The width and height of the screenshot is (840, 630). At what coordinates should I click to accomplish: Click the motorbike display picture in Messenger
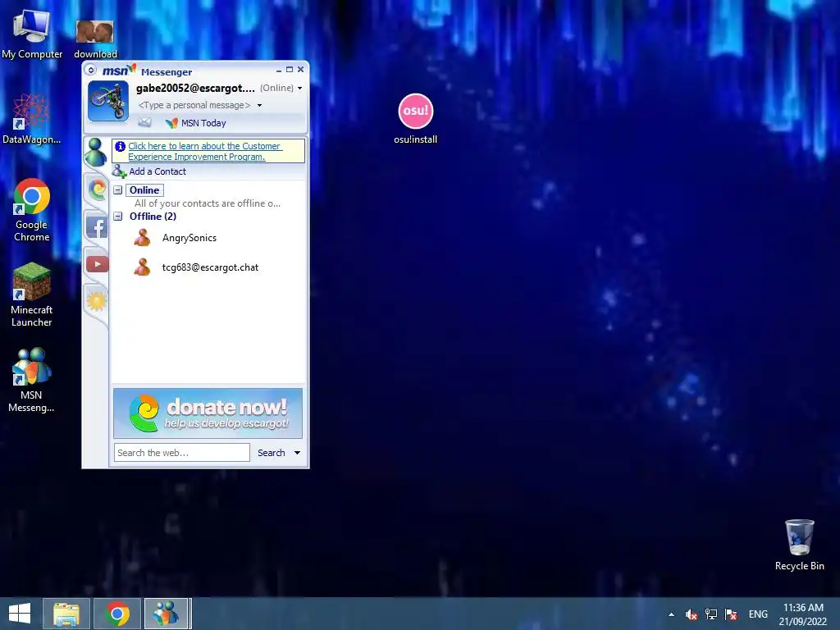tap(108, 101)
